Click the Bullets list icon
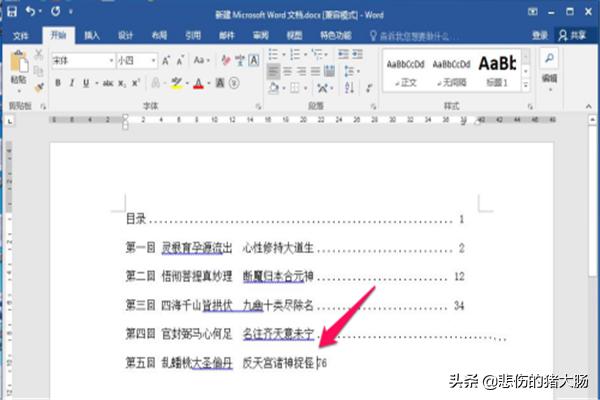The image size is (600, 400). [273, 55]
